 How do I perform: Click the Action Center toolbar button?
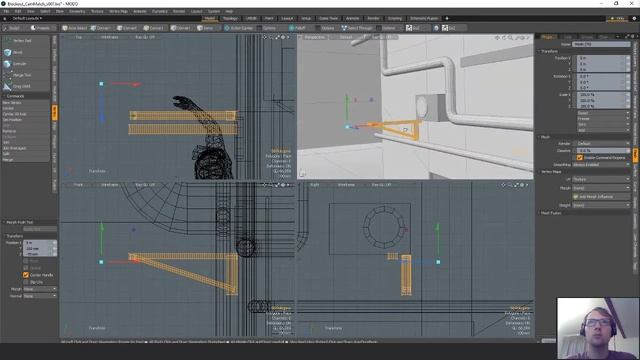click(238, 28)
